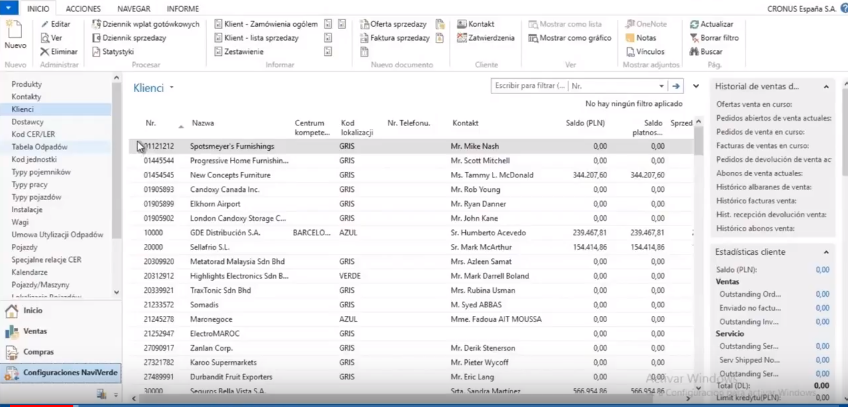
Task: Switch to the NAVEGAR ribbon tab
Action: pyautogui.click(x=134, y=9)
